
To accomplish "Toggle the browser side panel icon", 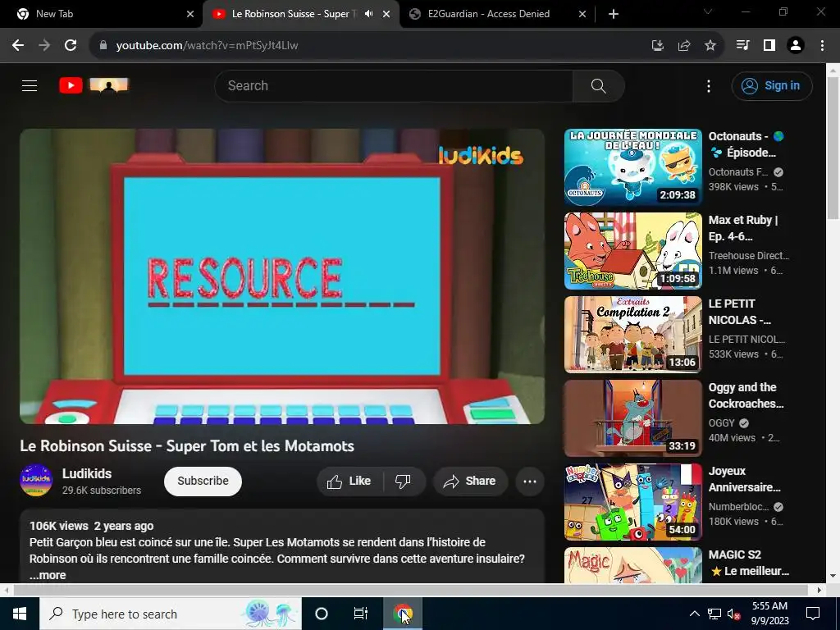I will (769, 46).
